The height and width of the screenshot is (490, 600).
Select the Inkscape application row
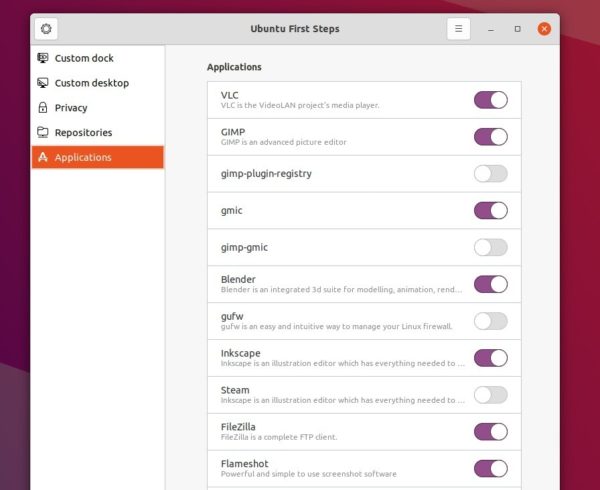point(364,358)
